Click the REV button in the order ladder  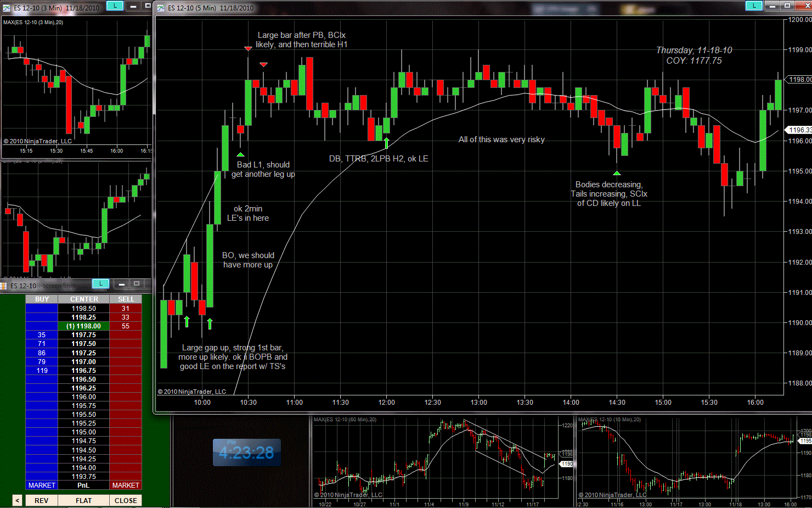click(x=42, y=500)
